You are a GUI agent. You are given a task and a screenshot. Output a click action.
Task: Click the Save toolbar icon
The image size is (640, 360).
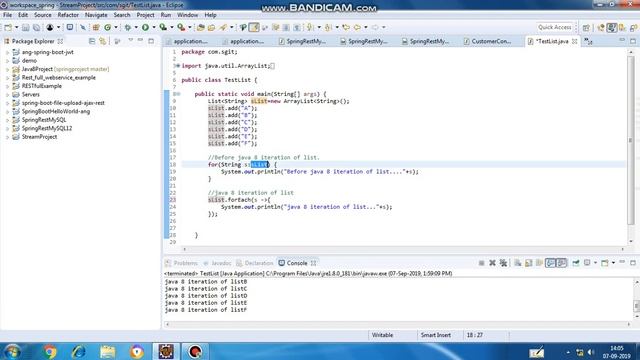coord(25,27)
